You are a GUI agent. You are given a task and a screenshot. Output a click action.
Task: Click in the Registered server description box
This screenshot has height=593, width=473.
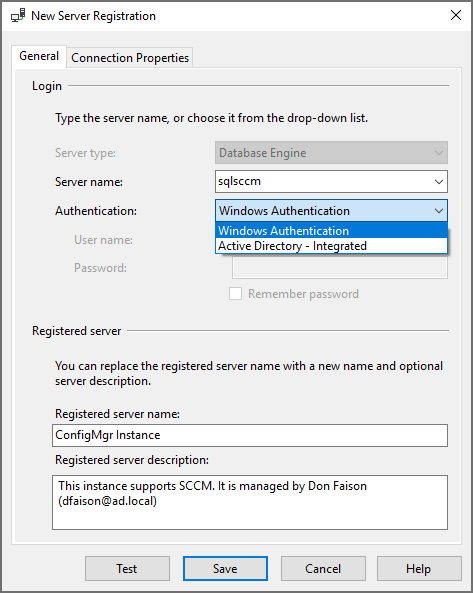pyautogui.click(x=250, y=502)
